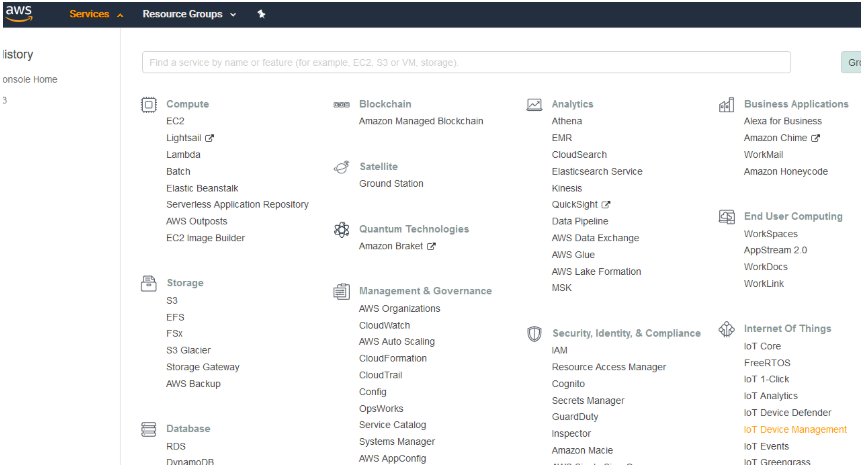Click the Quantum Technologies atom icon
Image resolution: width=864 pixels, height=471 pixels.
click(x=342, y=230)
